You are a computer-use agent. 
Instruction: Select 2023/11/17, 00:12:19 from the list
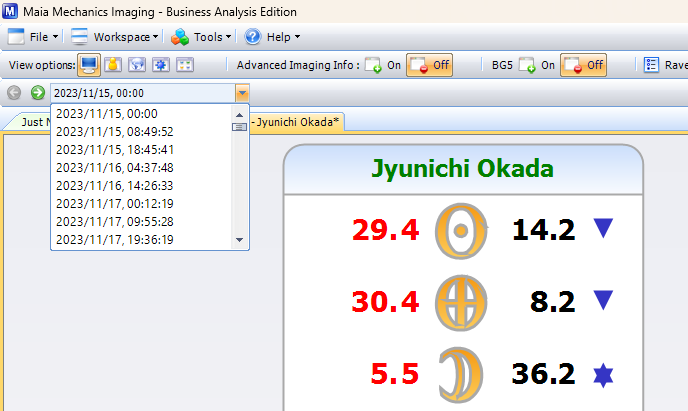[x=141, y=204]
